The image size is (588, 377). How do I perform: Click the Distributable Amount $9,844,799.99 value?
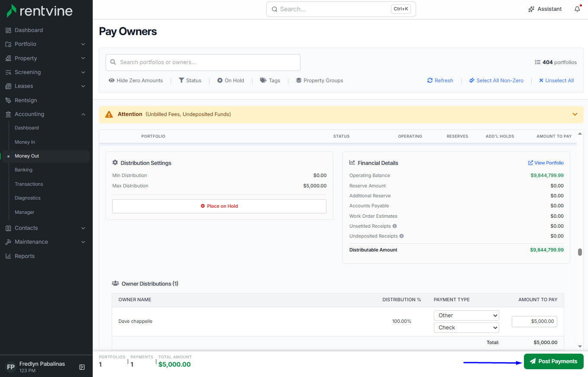tap(547, 250)
